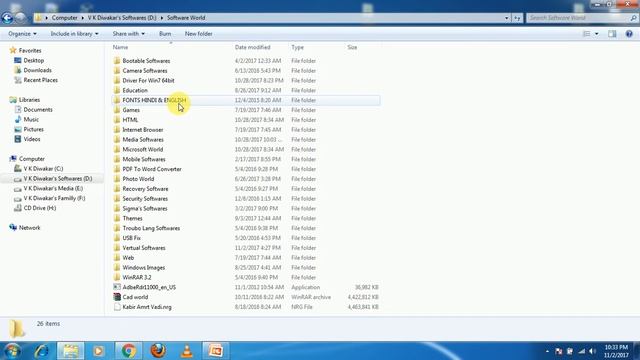The width and height of the screenshot is (640, 360).
Task: Select Computer in the address breadcrumb
Action: point(64,18)
